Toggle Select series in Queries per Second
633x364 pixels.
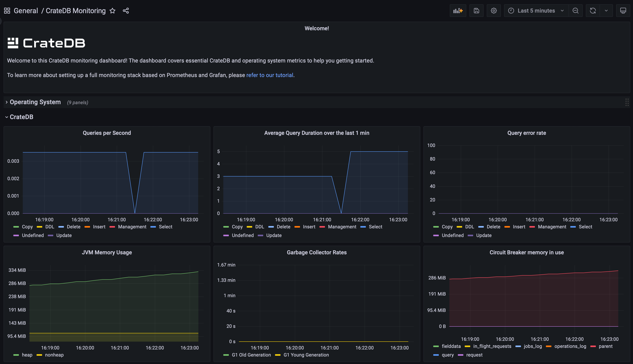tap(165, 227)
